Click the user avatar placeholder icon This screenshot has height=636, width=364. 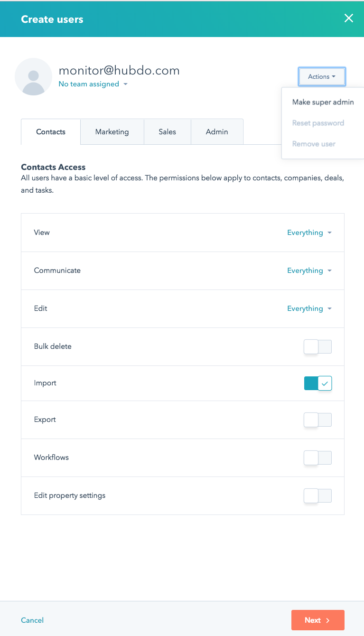pyautogui.click(x=33, y=76)
